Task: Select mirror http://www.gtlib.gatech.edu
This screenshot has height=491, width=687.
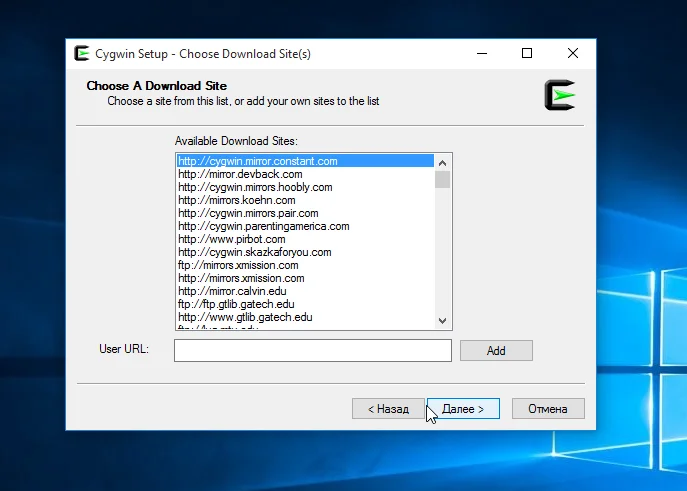Action: (305, 317)
